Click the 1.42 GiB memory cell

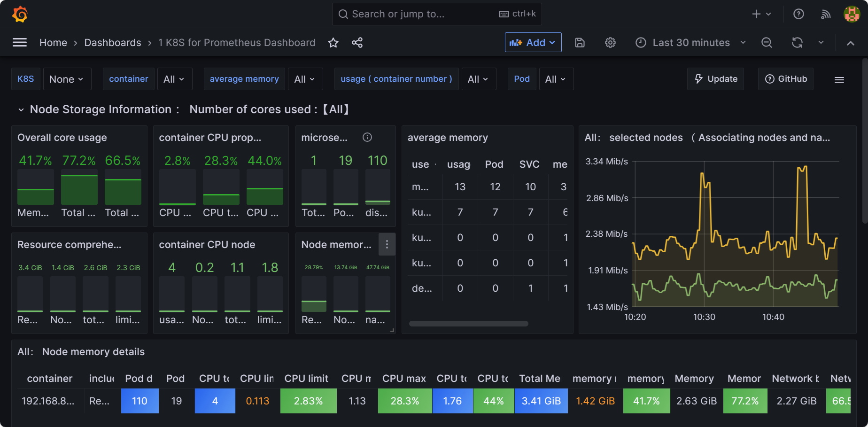(595, 401)
